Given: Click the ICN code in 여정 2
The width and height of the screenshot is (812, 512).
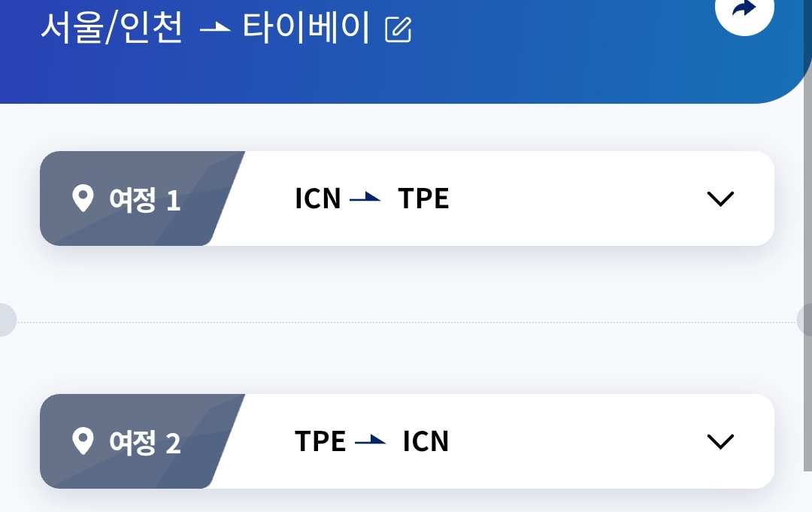Looking at the screenshot, I should pyautogui.click(x=426, y=441).
